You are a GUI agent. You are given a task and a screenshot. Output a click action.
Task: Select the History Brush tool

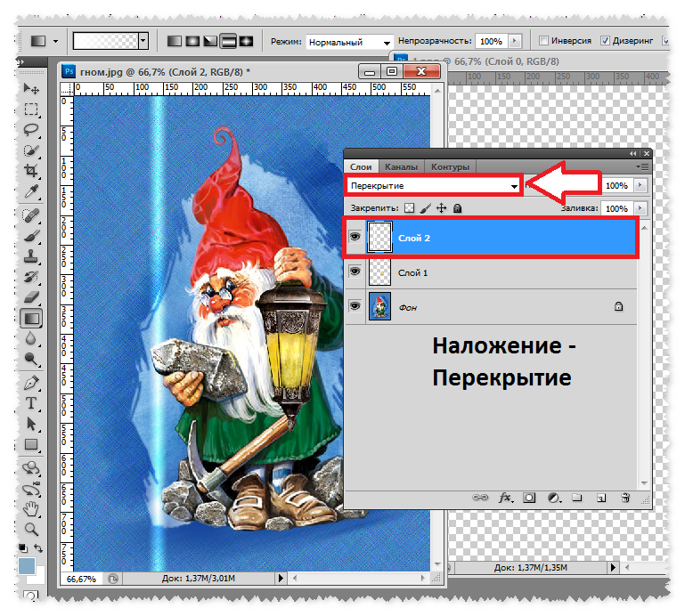coord(31,277)
